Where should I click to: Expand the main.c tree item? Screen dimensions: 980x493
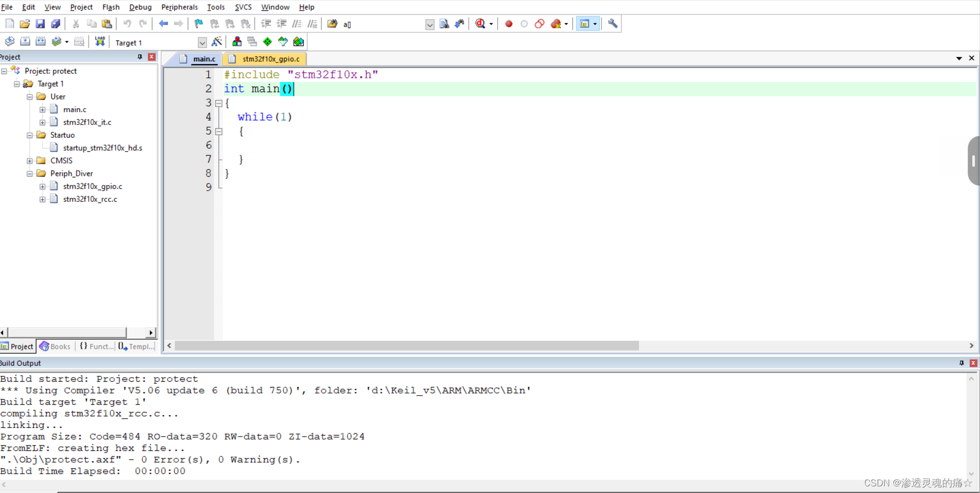[x=43, y=109]
